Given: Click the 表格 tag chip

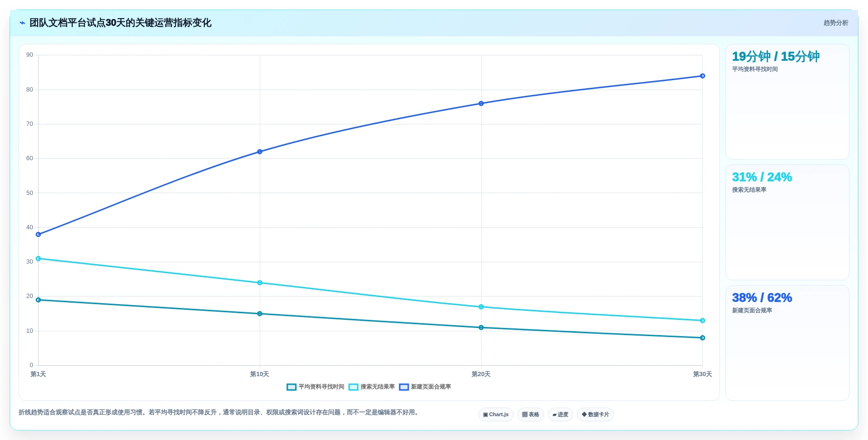Looking at the screenshot, I should pyautogui.click(x=530, y=414).
